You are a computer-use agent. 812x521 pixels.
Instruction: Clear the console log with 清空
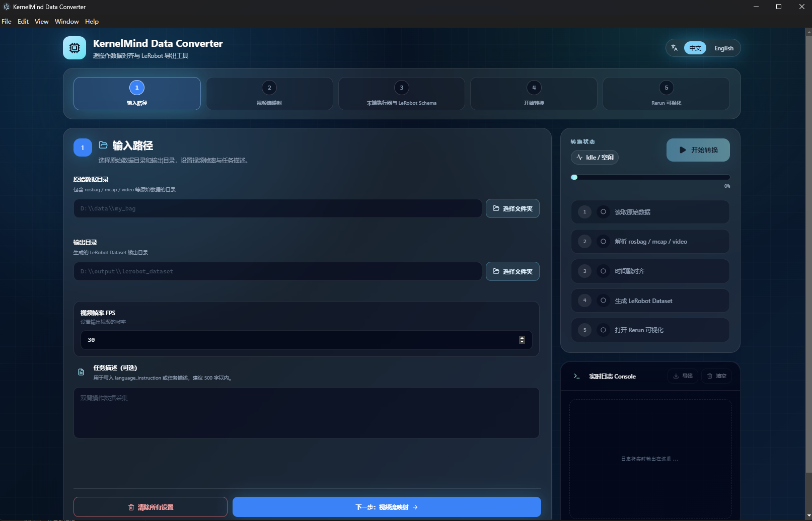point(716,376)
